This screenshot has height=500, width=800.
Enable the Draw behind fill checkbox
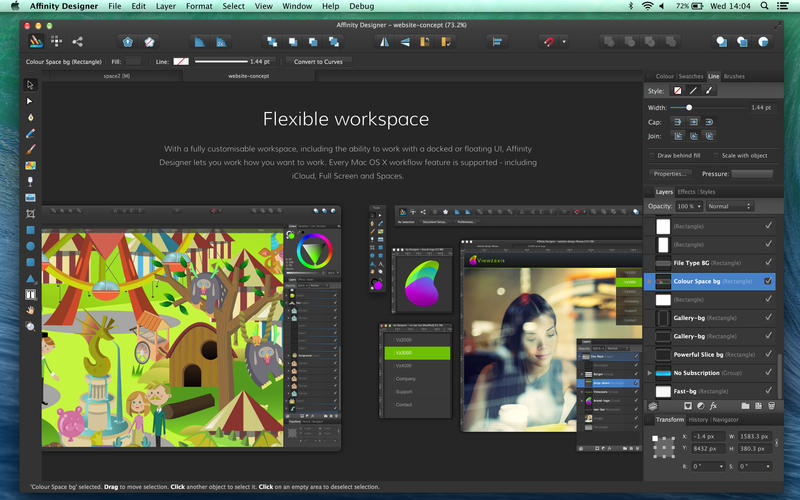(x=651, y=156)
